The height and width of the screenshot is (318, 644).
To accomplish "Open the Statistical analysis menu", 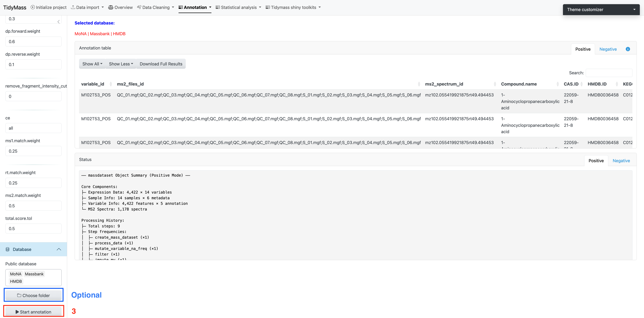I will [238, 8].
